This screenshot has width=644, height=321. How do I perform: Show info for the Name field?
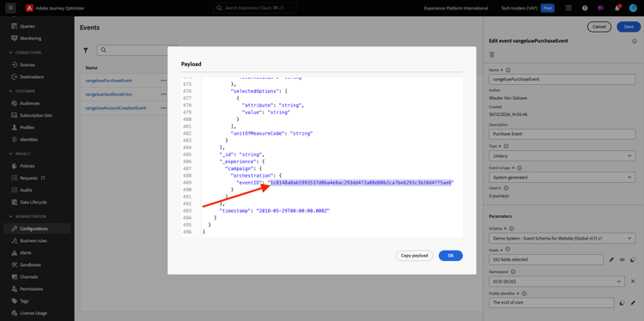(x=508, y=70)
